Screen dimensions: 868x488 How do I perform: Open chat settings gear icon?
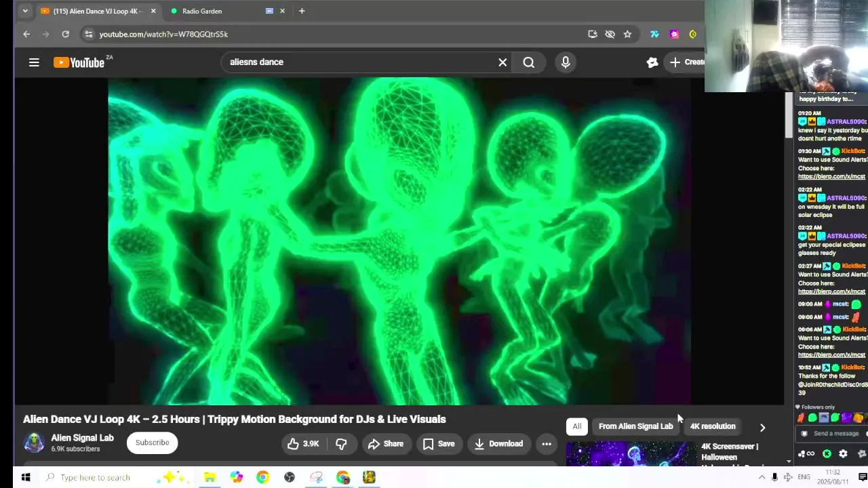[843, 454]
